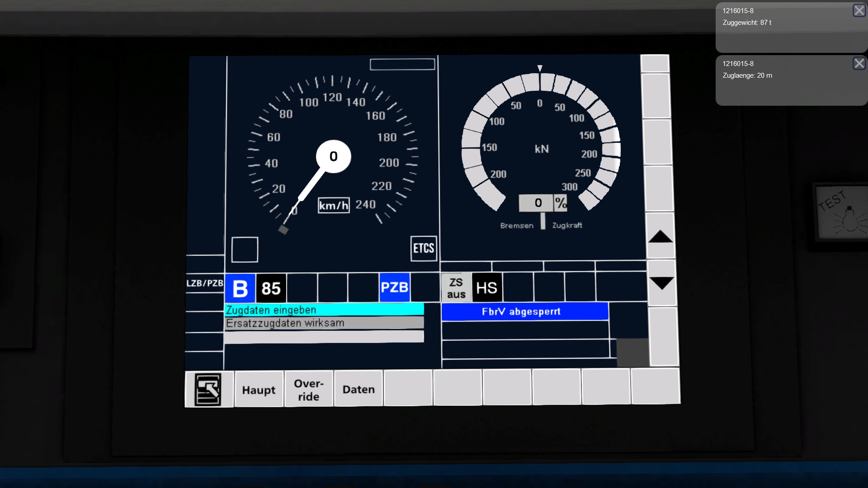Open the Daten menu
This screenshot has width=868, height=488.
tap(359, 389)
